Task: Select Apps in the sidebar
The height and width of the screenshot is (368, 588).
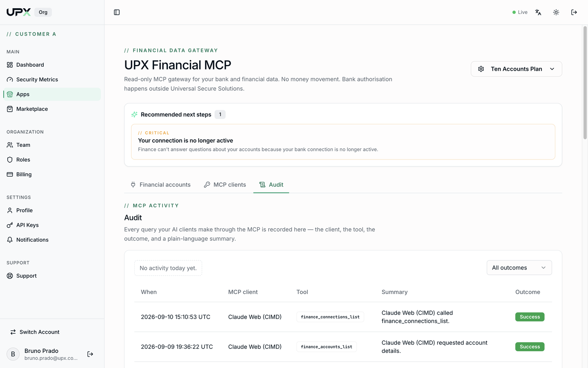Action: [52, 94]
